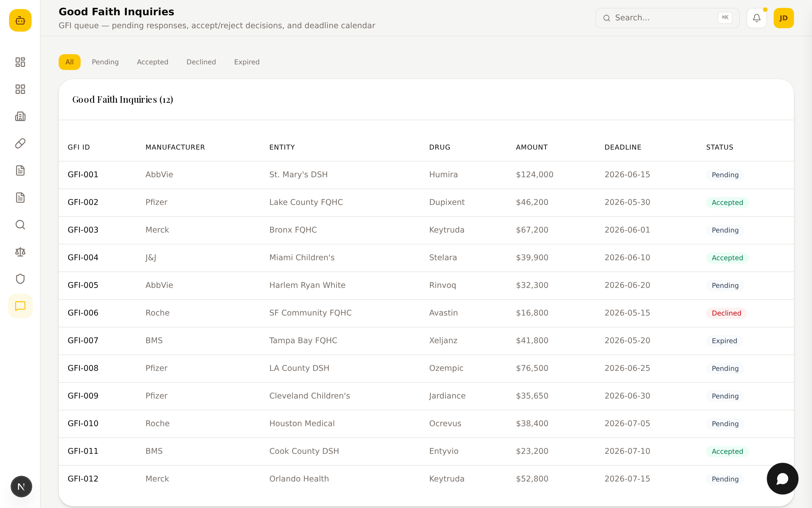Click drug Ozempic cell
This screenshot has height=508, width=812.
coord(446,368)
